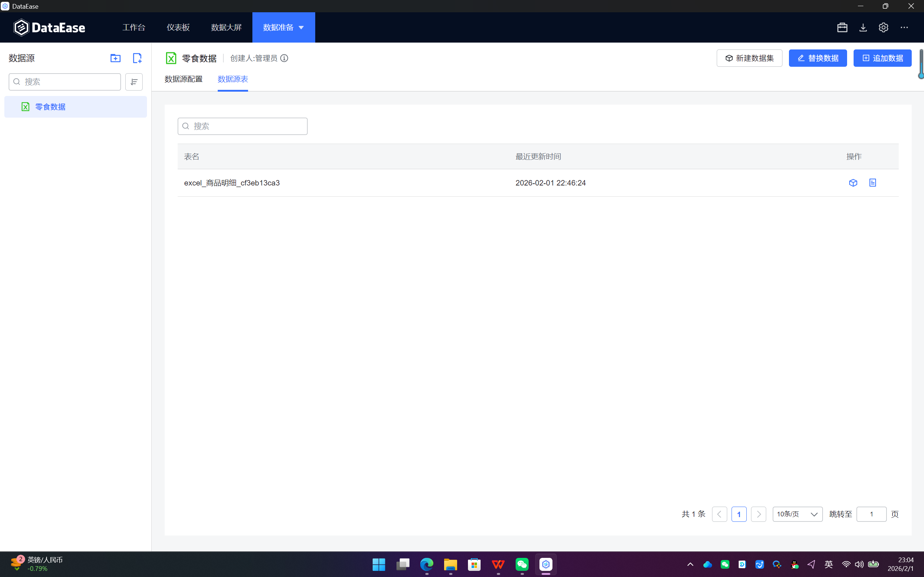Open the 10条/页 page size dropdown
This screenshot has width=924, height=577.
click(x=797, y=514)
